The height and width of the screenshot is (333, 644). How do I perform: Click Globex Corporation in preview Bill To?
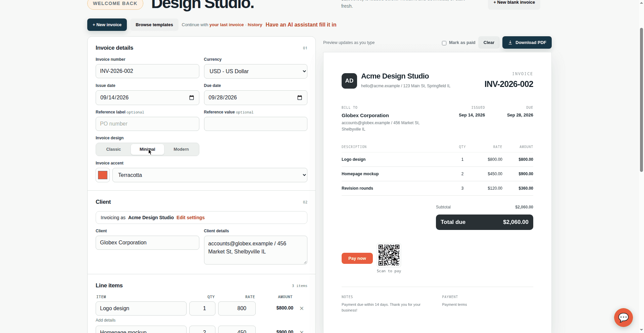tap(365, 115)
